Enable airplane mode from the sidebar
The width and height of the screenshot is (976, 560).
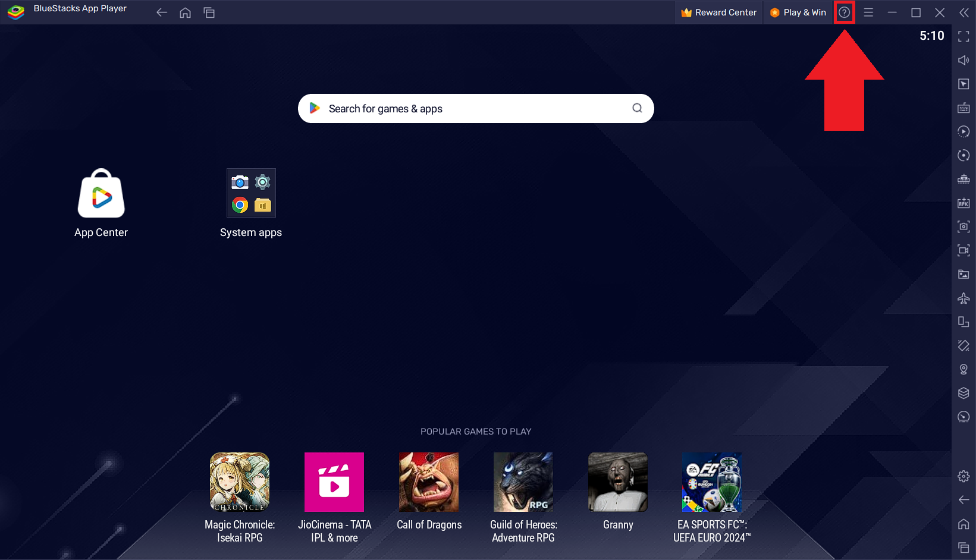pos(964,298)
